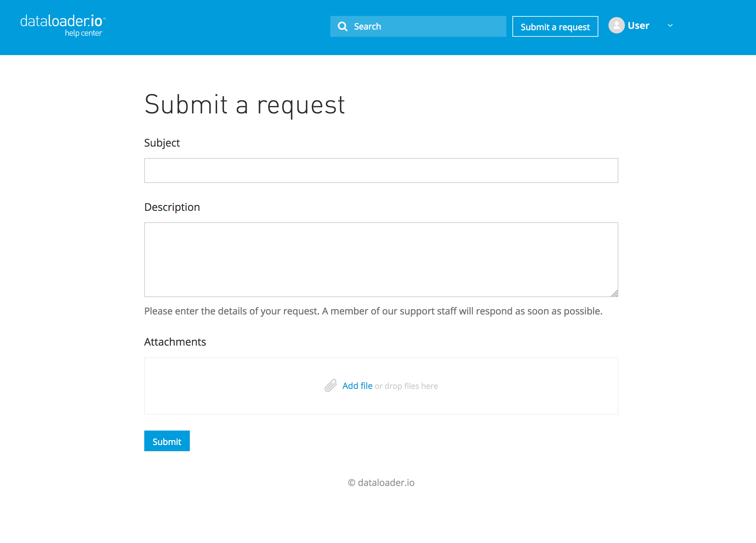Click into the Subject text field
Screen dimensions: 756x543
(x=381, y=170)
